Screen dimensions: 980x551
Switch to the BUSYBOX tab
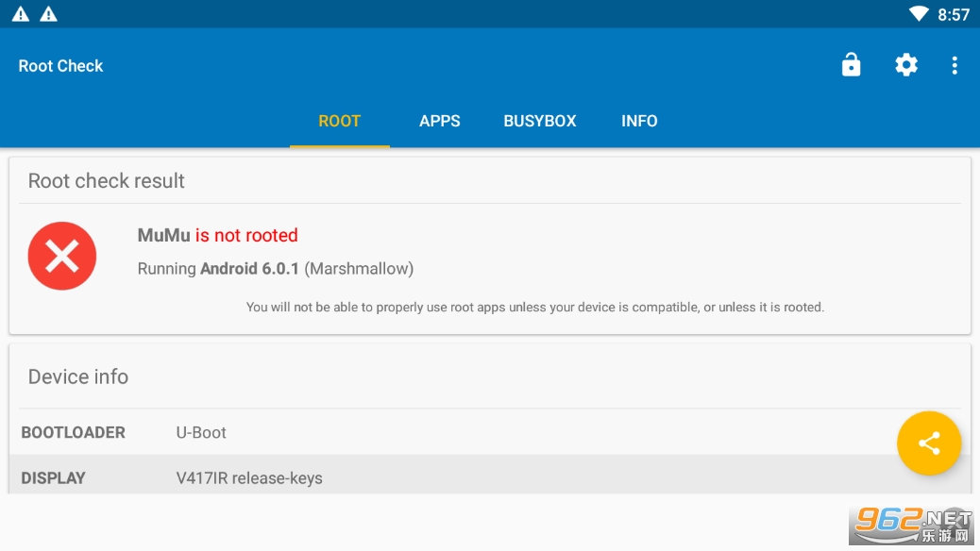coord(540,121)
